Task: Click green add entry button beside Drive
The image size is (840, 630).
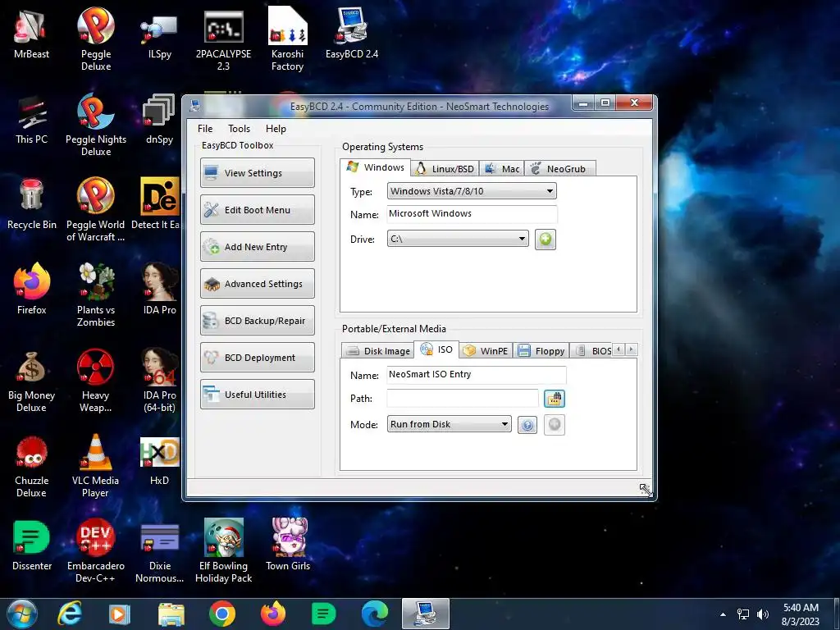Action: [x=546, y=239]
